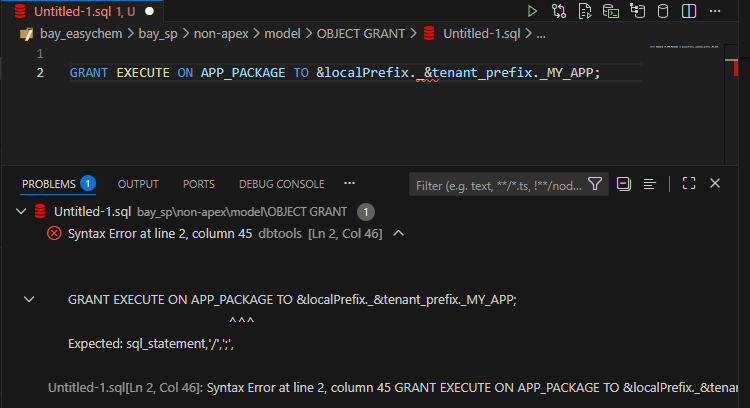Viewport: 750px width, 408px height.
Task: Toggle view as table or tree icon
Action: tap(650, 184)
